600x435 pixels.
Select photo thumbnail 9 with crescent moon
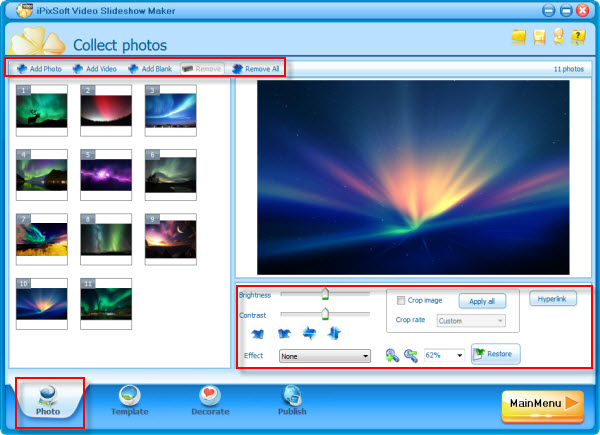pyautogui.click(x=171, y=239)
